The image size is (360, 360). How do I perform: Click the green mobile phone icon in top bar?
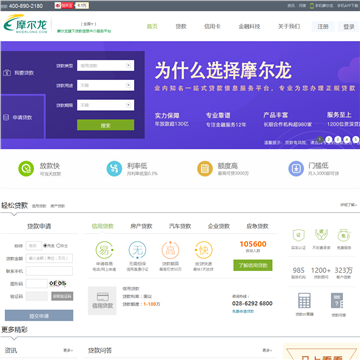[x=312, y=6]
